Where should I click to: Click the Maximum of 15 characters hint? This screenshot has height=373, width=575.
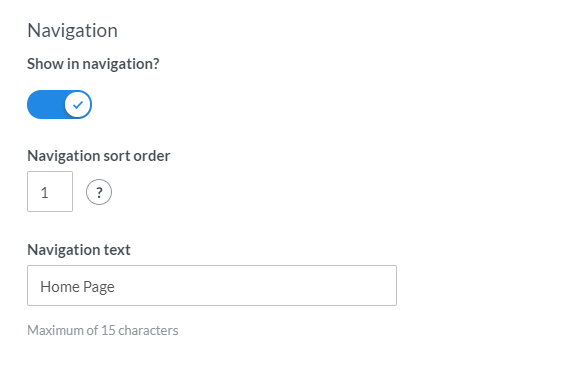pyautogui.click(x=103, y=330)
